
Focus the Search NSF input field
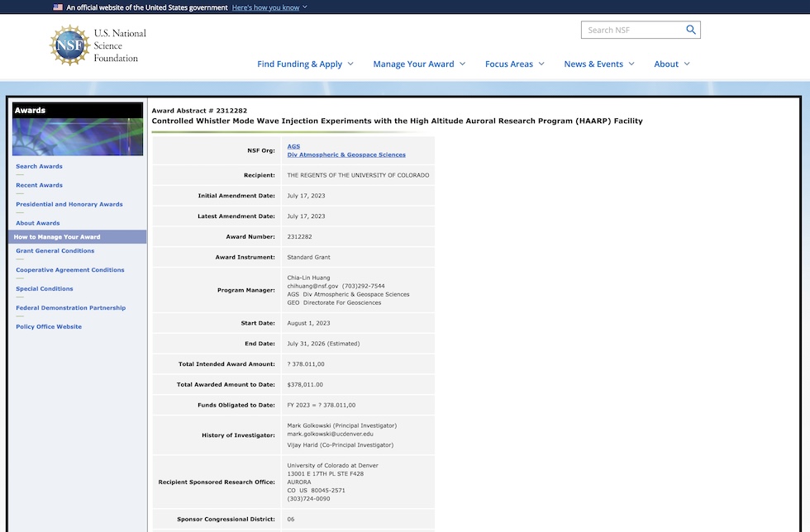point(632,31)
